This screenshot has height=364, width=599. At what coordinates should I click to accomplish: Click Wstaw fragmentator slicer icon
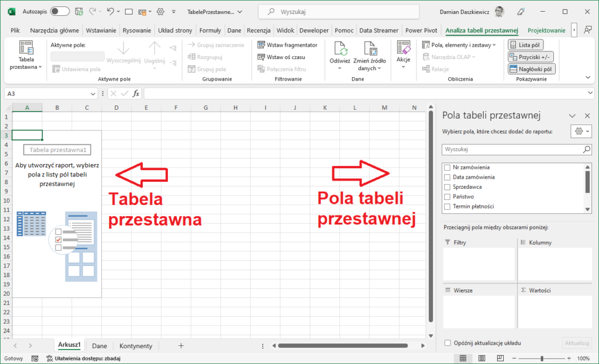(x=262, y=45)
